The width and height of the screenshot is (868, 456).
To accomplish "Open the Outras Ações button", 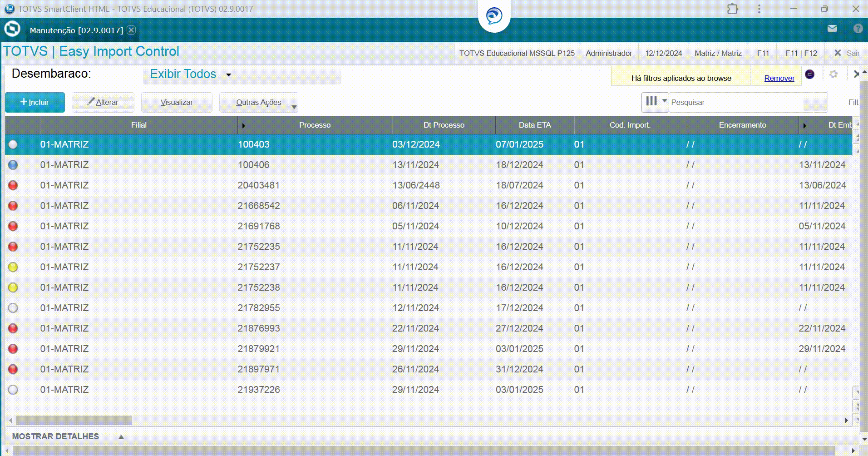I will [259, 102].
